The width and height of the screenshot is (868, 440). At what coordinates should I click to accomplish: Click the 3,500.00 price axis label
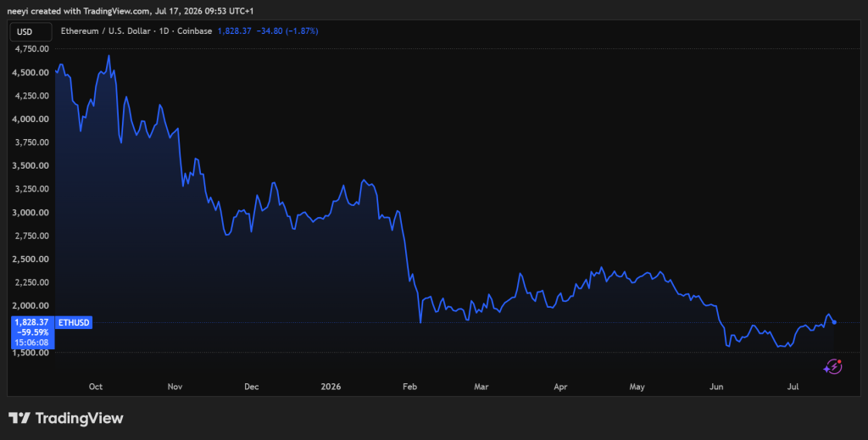31,165
